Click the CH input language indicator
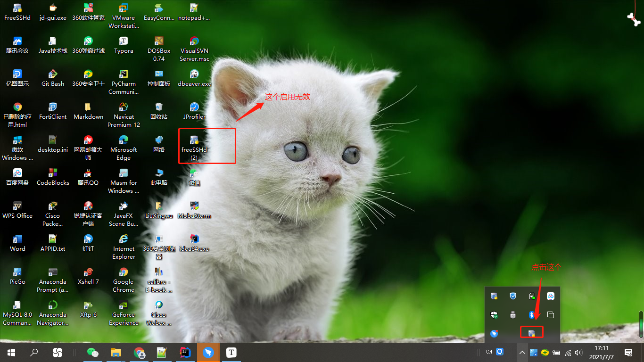644x362 pixels. (x=489, y=352)
